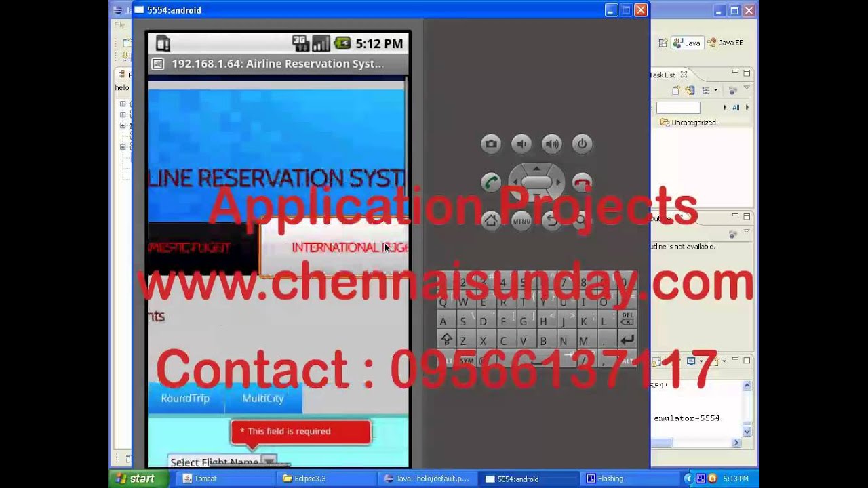Click the Task List find input field

coord(678,108)
